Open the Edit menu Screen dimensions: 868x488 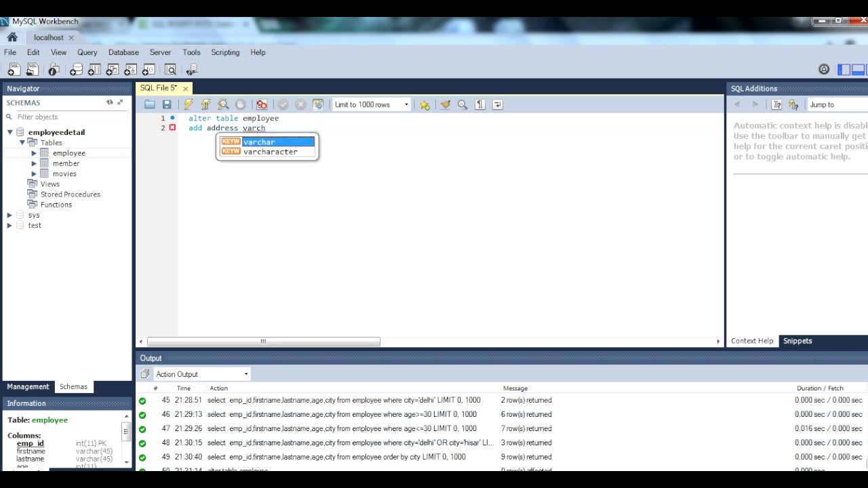(33, 52)
